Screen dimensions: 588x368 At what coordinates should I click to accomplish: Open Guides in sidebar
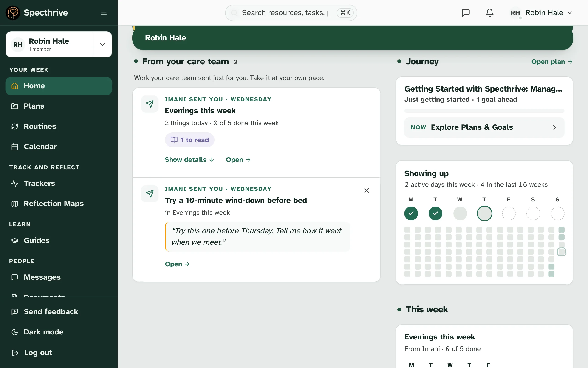(59, 240)
